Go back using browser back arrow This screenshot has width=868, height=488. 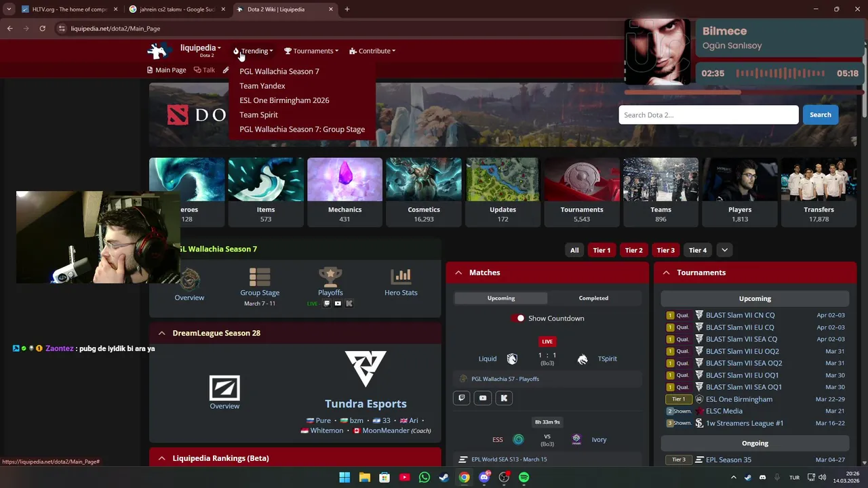[x=9, y=28]
